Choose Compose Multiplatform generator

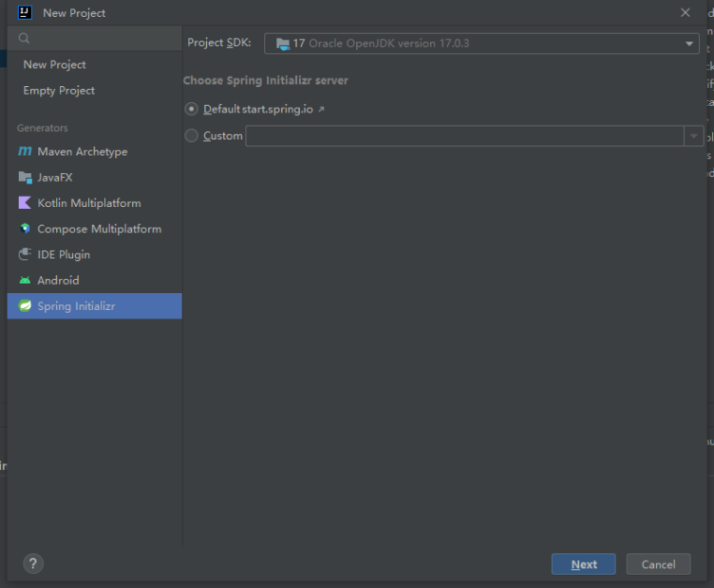point(95,228)
